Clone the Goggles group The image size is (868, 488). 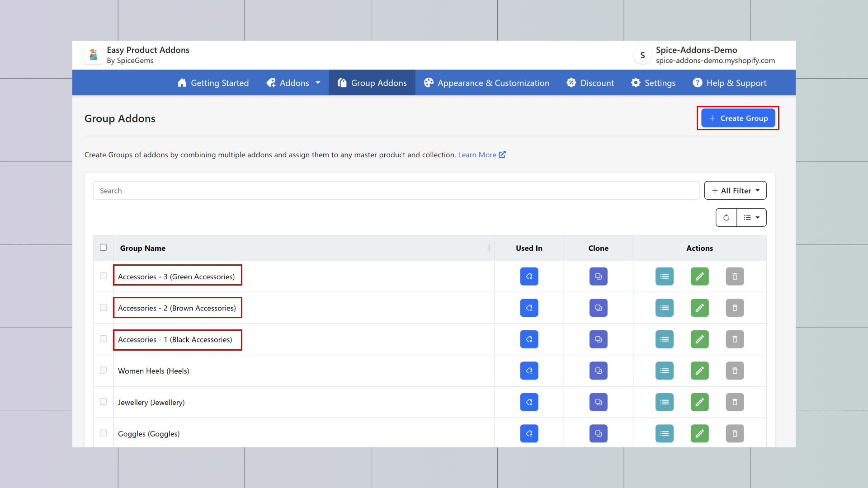pos(598,434)
